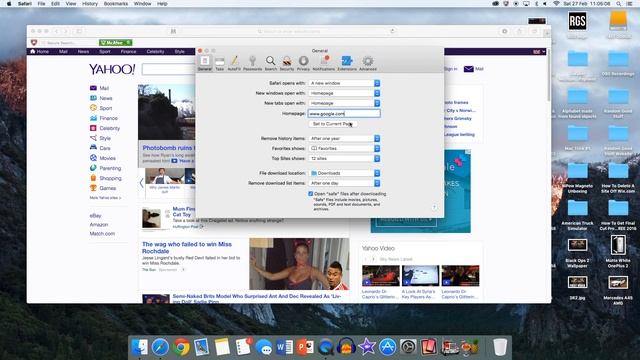Open the 'File download location' dropdown

(344, 173)
